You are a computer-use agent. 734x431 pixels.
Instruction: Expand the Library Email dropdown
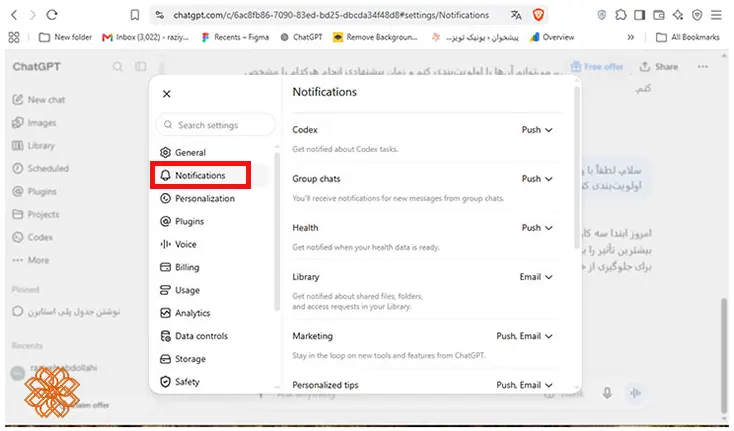click(536, 277)
